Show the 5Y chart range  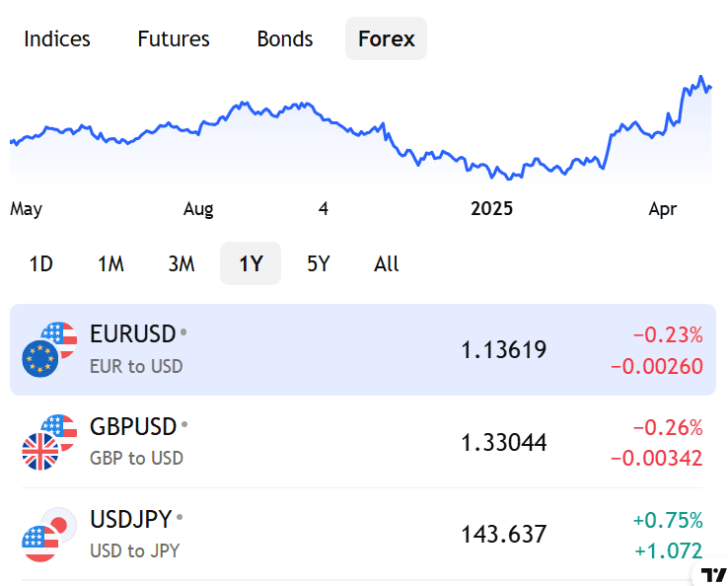click(x=319, y=263)
